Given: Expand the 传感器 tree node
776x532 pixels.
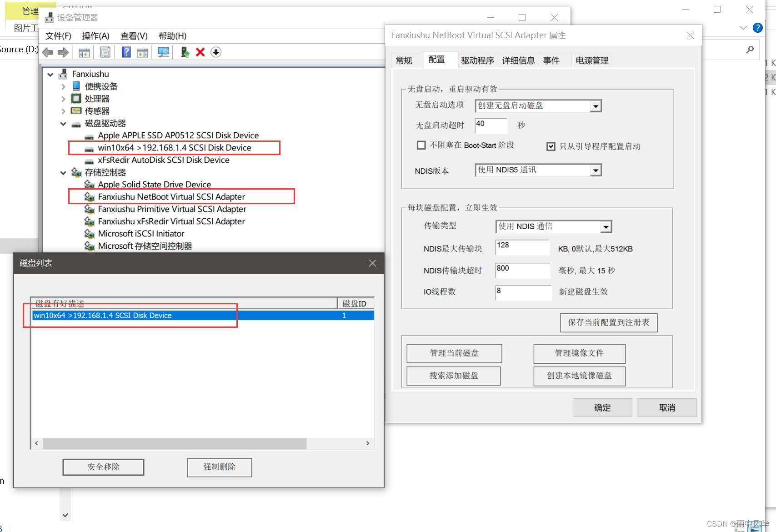Looking at the screenshot, I should point(63,111).
